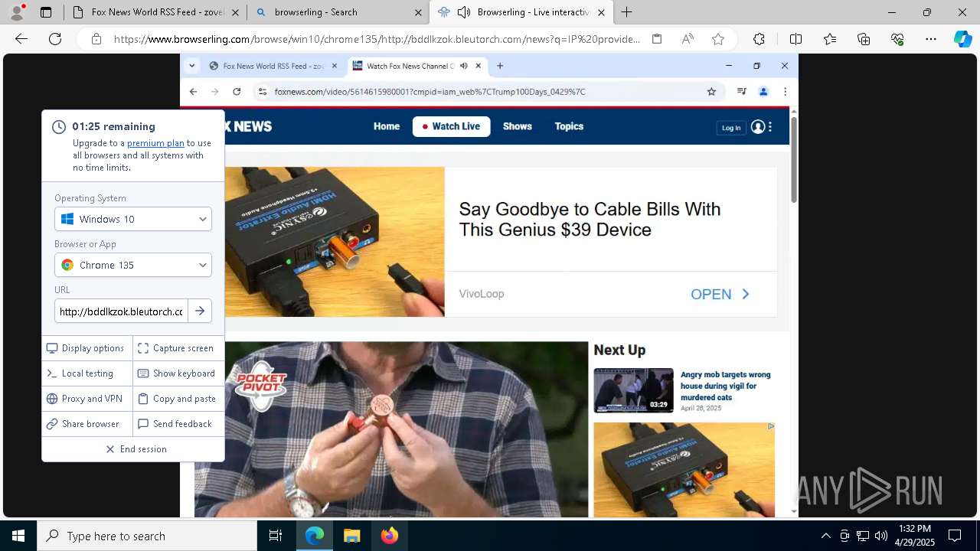Submit URL with arrow go button
Image resolution: width=980 pixels, height=551 pixels.
[200, 311]
